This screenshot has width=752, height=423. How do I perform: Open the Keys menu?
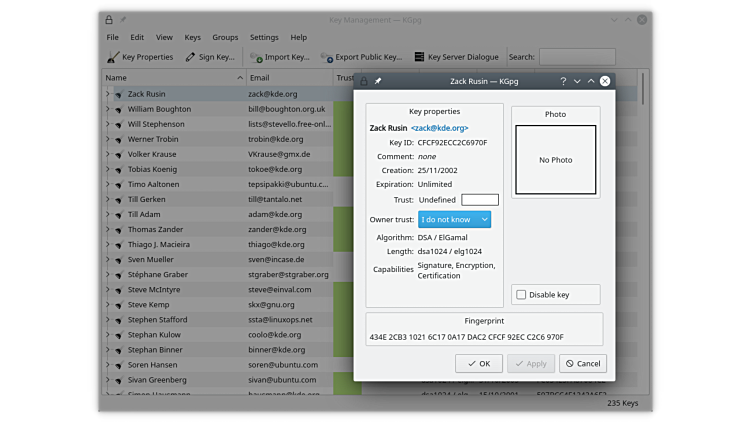tap(192, 37)
